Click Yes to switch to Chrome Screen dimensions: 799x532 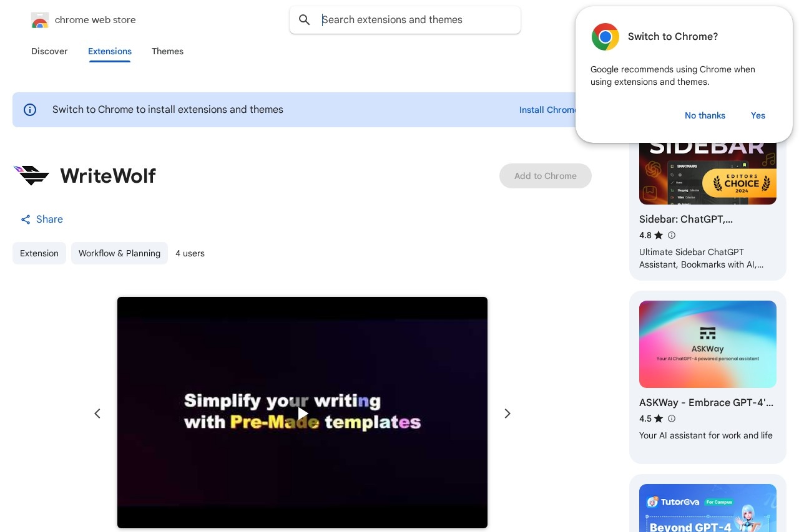click(758, 115)
